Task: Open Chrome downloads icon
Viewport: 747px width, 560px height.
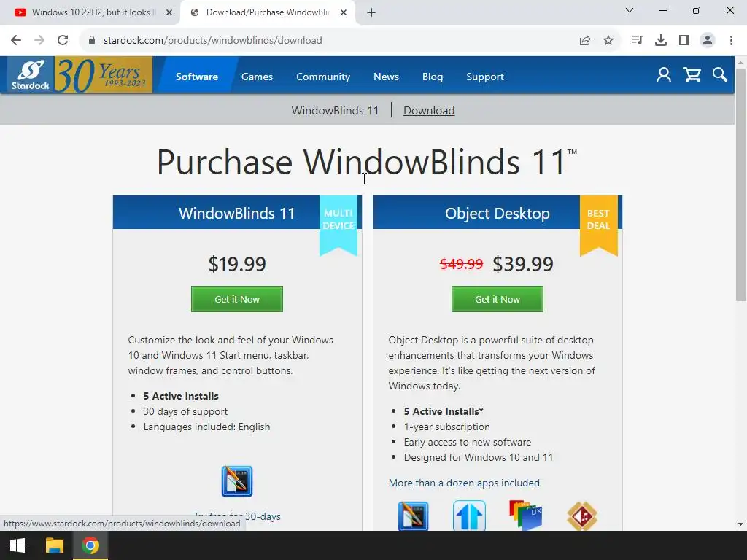Action: [661, 41]
